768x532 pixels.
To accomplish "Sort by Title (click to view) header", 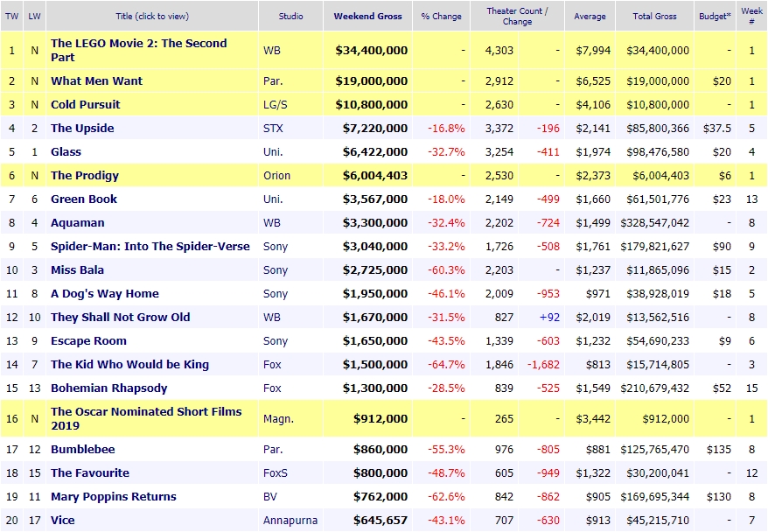I will click(x=152, y=16).
